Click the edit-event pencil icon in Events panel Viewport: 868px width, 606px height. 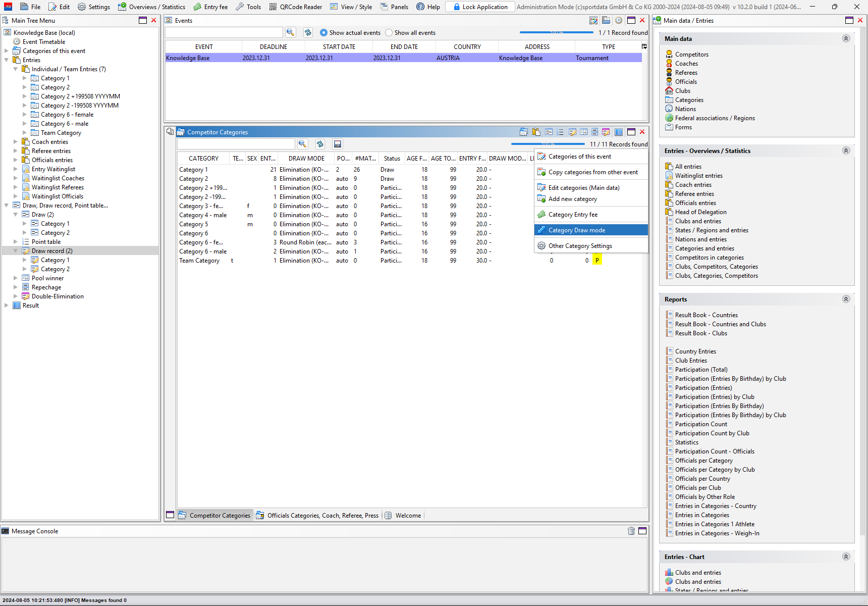593,21
